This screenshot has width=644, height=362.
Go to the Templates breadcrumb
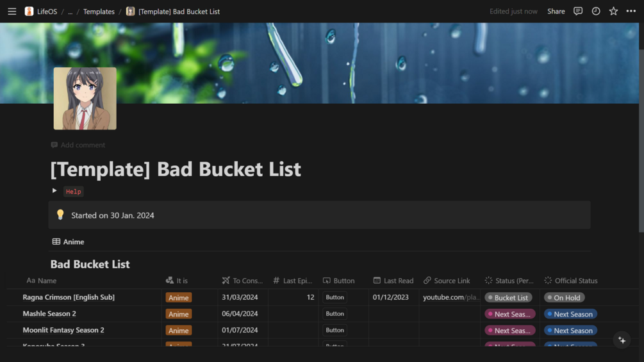click(99, 12)
